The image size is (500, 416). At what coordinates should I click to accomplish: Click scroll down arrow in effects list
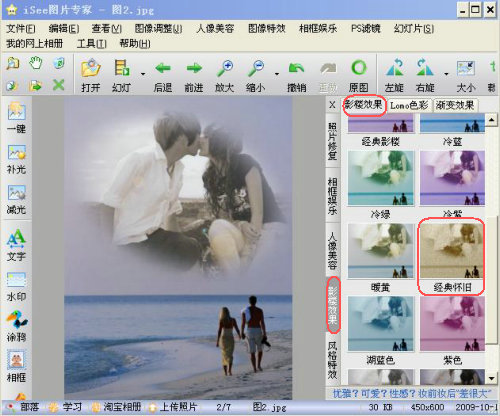491,378
